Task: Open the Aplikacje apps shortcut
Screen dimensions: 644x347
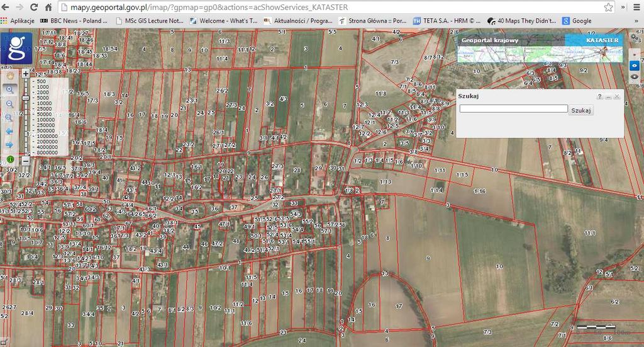Action: click(18, 21)
